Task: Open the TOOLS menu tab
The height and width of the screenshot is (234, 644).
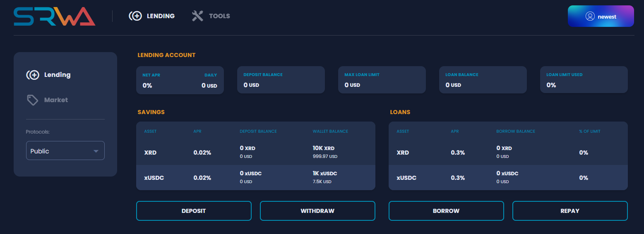Action: coord(219,16)
